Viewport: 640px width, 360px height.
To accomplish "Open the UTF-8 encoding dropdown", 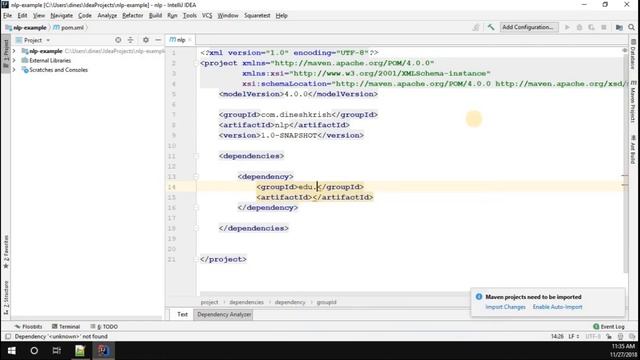I will [593, 337].
